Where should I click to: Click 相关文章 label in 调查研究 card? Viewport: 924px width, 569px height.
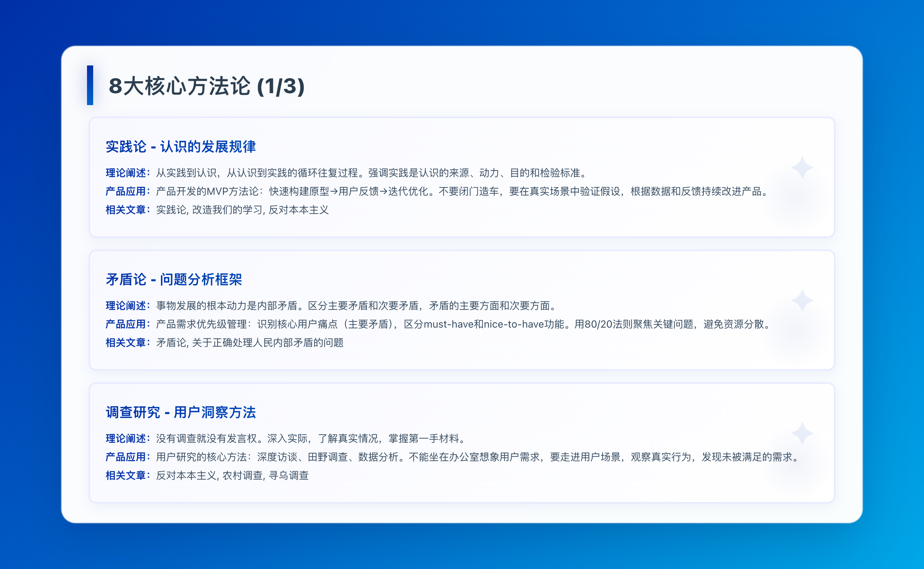pos(126,475)
